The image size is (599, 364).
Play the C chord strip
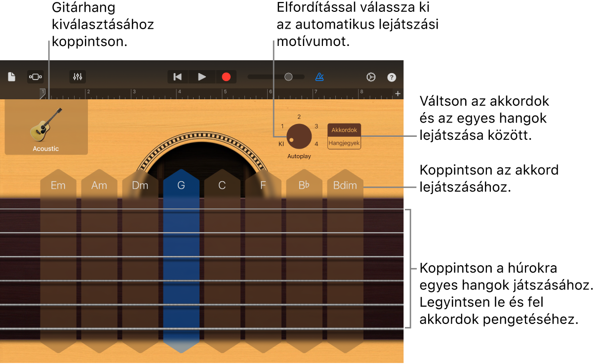[222, 260]
